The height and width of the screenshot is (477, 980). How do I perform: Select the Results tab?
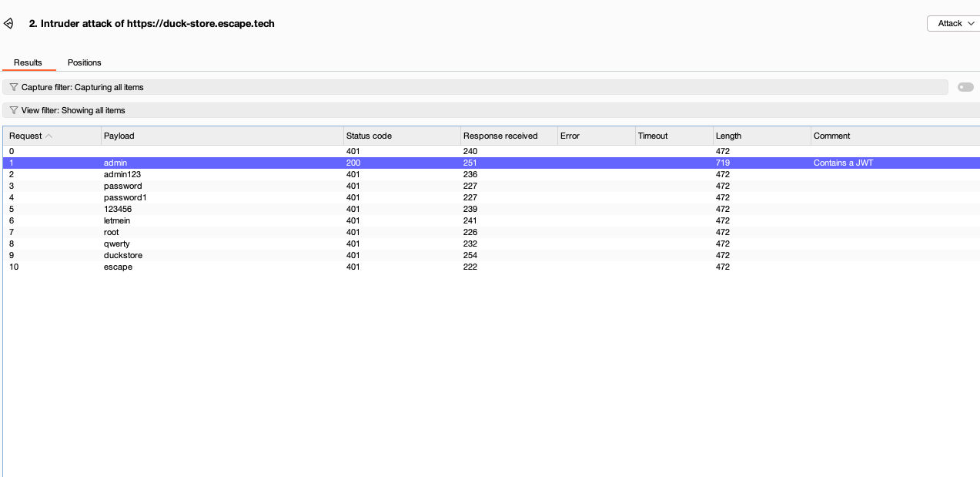(x=28, y=62)
